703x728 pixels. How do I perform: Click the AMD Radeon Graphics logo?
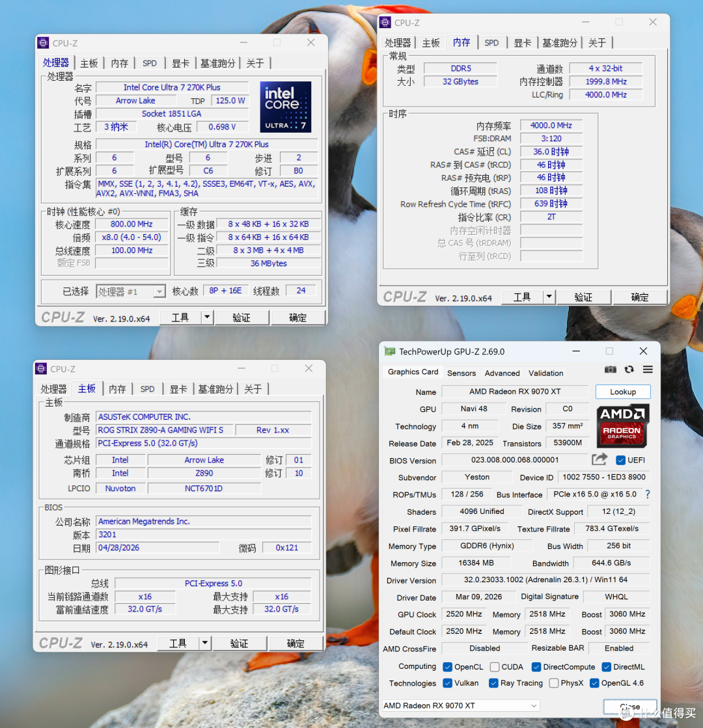coord(622,425)
